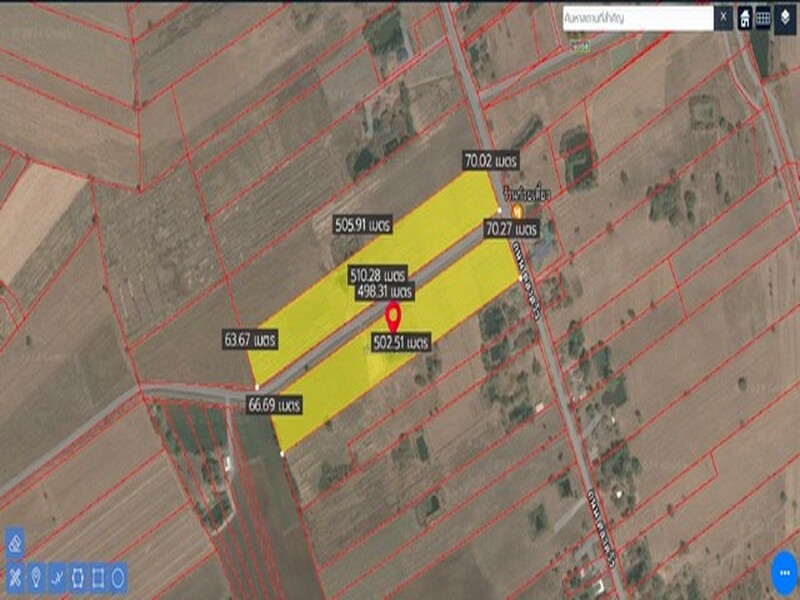
Task: Click the red location pin marker
Action: 394,317
